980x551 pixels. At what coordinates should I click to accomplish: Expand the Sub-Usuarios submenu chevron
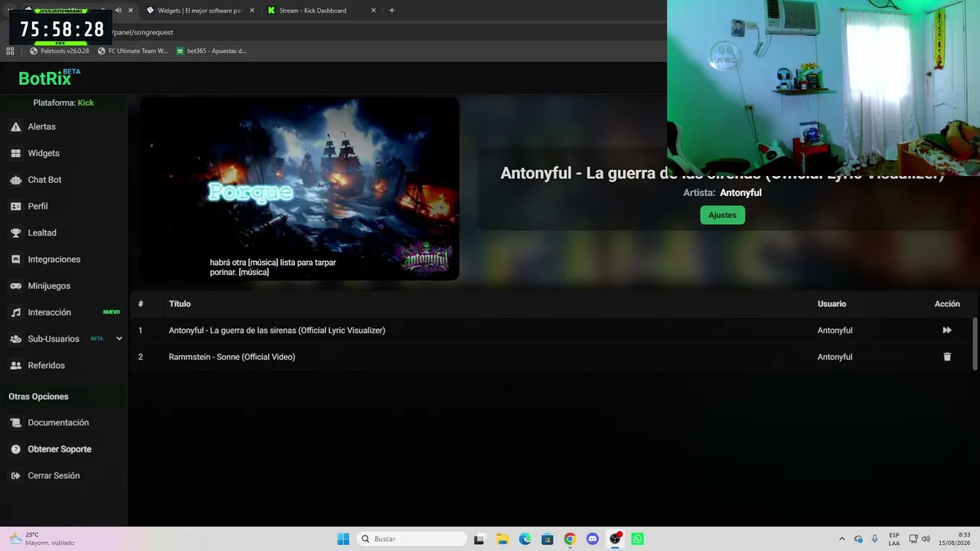(119, 338)
